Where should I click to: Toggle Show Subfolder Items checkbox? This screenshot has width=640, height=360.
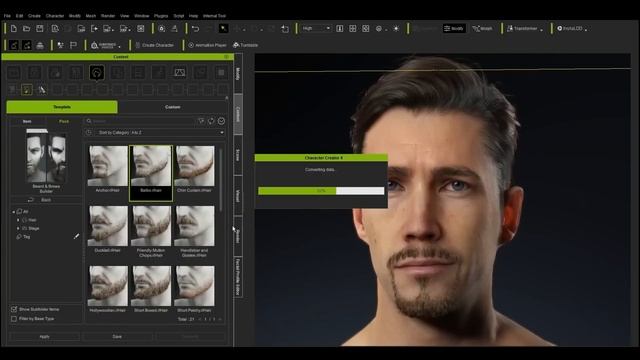(x=14, y=309)
